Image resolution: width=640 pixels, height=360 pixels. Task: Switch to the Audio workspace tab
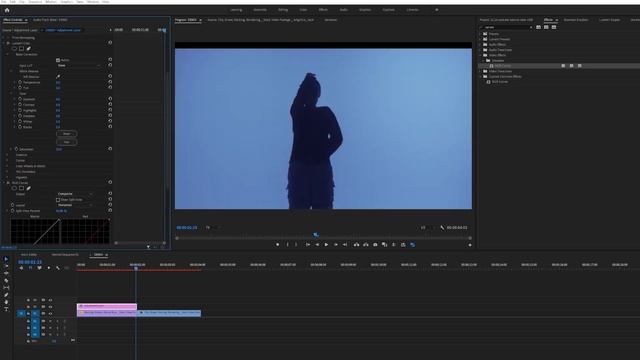(x=344, y=10)
